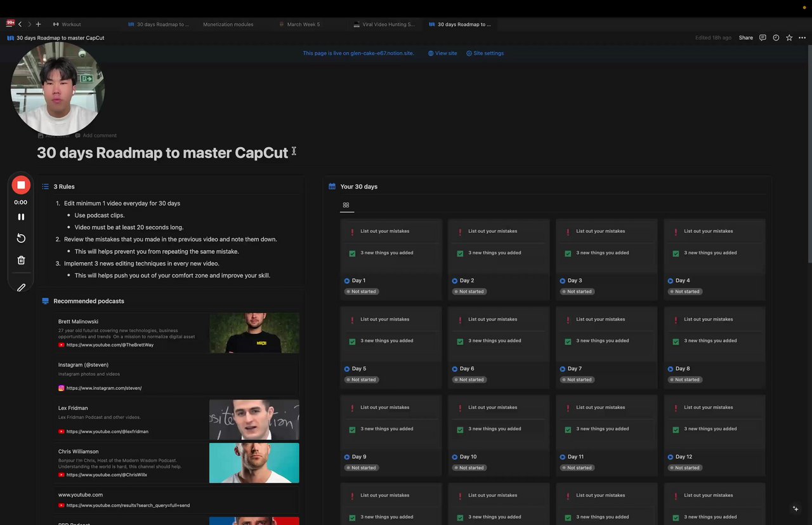Uncheck '3 new things you added' on Day 2 card
The image size is (812, 525).
pyautogui.click(x=460, y=253)
